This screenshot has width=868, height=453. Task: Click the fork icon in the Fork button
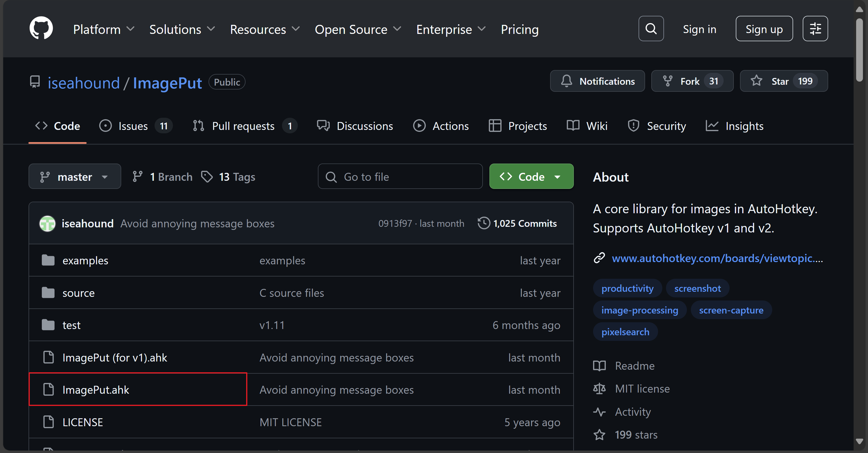[x=667, y=81]
